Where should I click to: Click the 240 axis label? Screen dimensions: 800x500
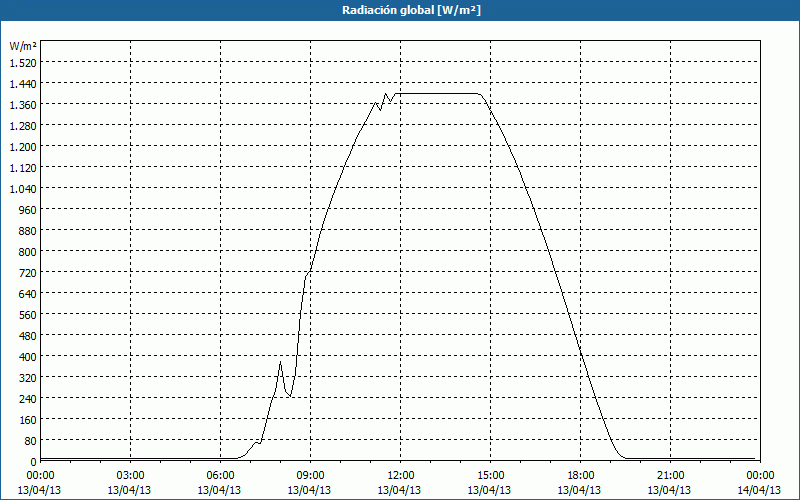[x=28, y=398]
